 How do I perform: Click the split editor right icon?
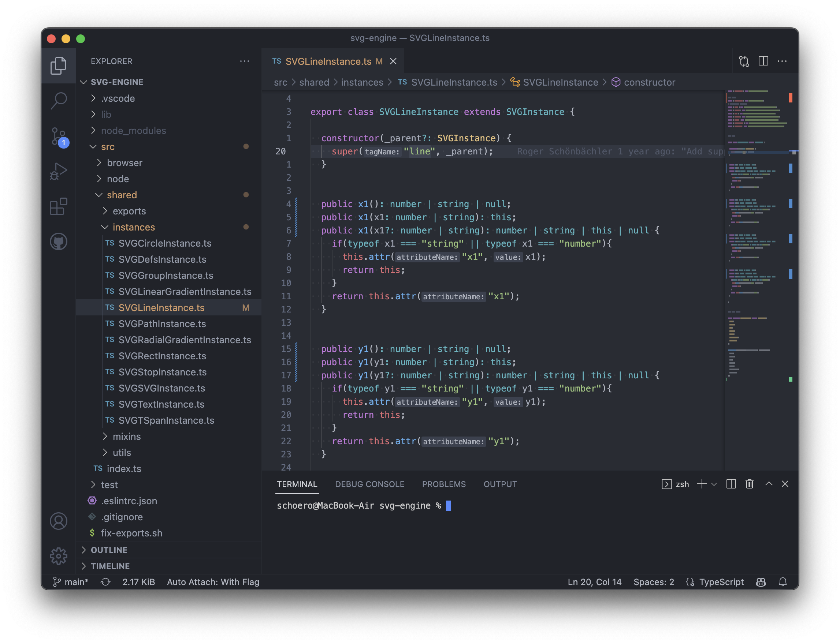click(763, 61)
